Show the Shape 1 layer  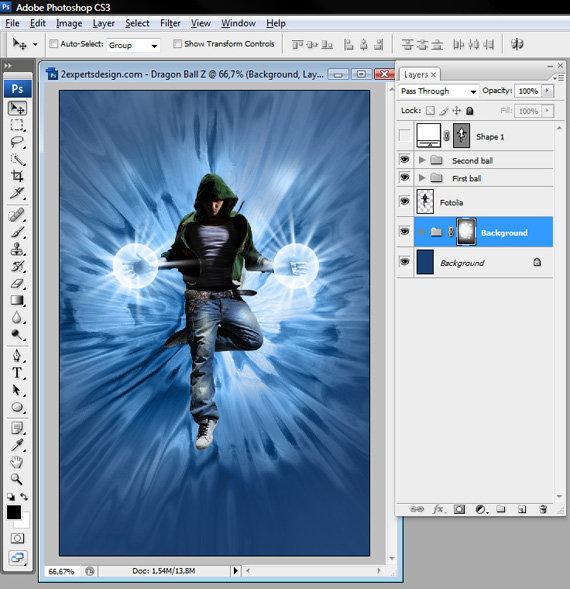coord(405,136)
